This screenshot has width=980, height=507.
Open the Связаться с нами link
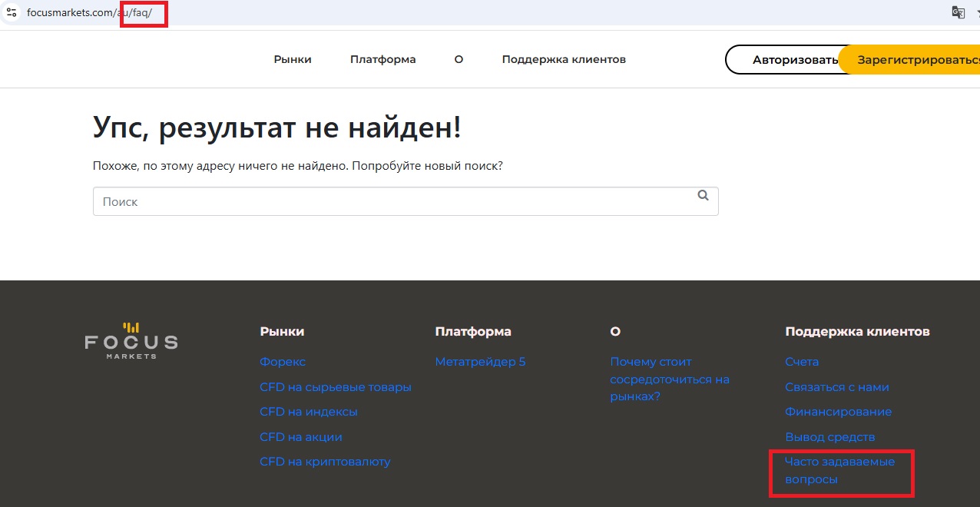pos(837,387)
